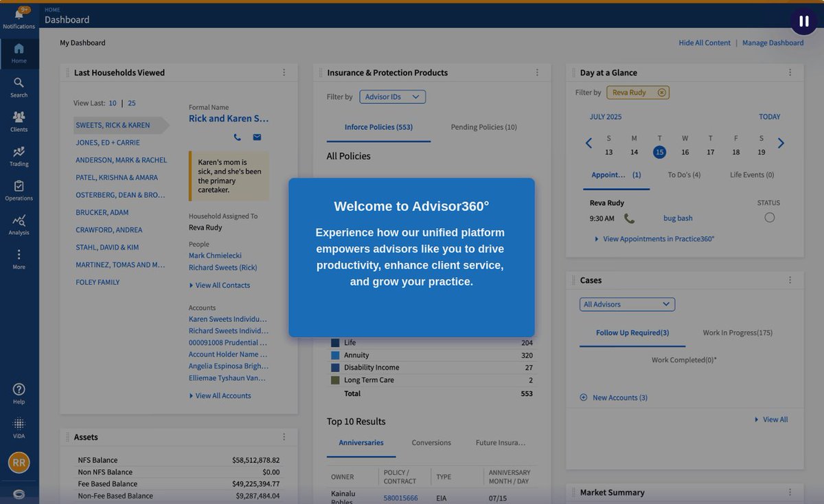The image size is (824, 504).
Task: Select the Life Events tab
Action: coord(752,175)
